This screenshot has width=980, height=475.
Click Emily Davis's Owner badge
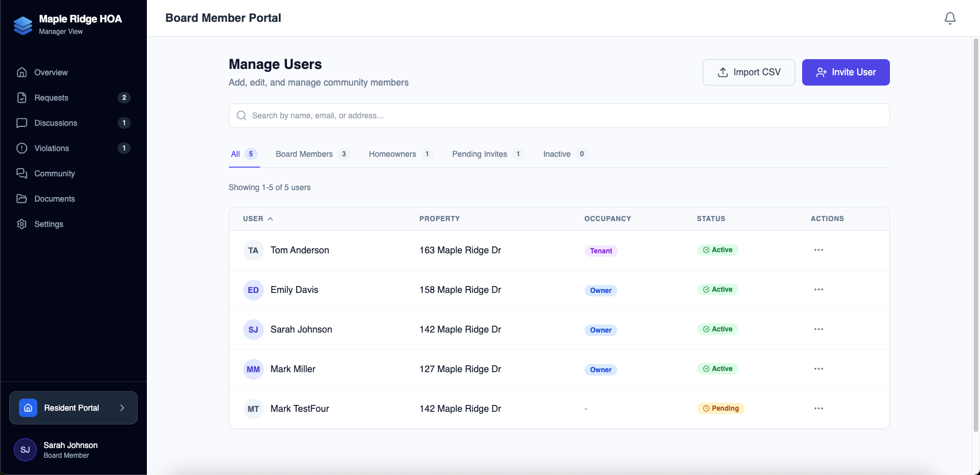601,291
